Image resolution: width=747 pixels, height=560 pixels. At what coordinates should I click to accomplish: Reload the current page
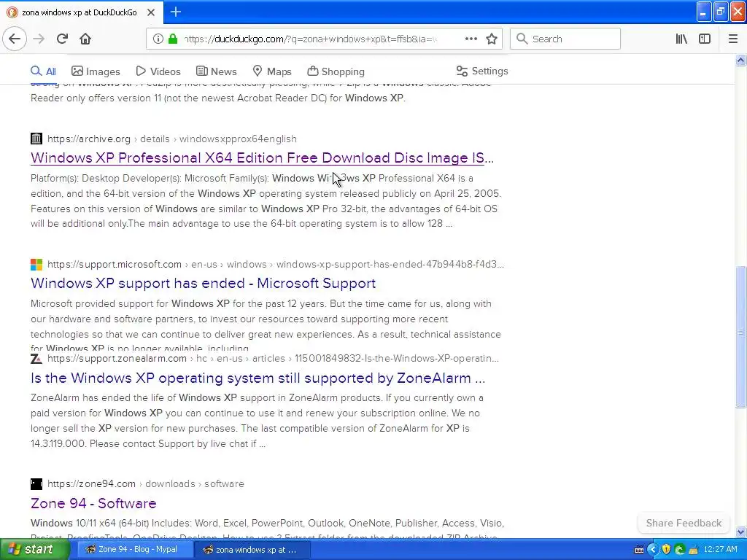point(62,39)
